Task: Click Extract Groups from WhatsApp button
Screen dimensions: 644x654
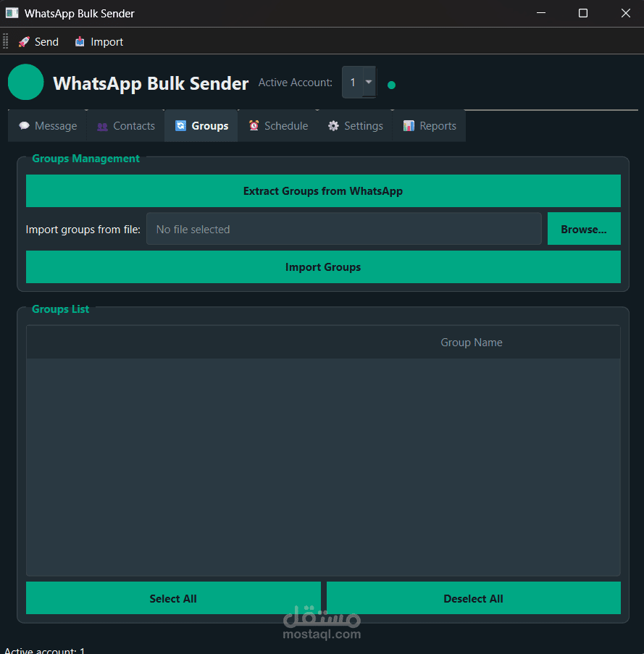Action: coord(323,191)
